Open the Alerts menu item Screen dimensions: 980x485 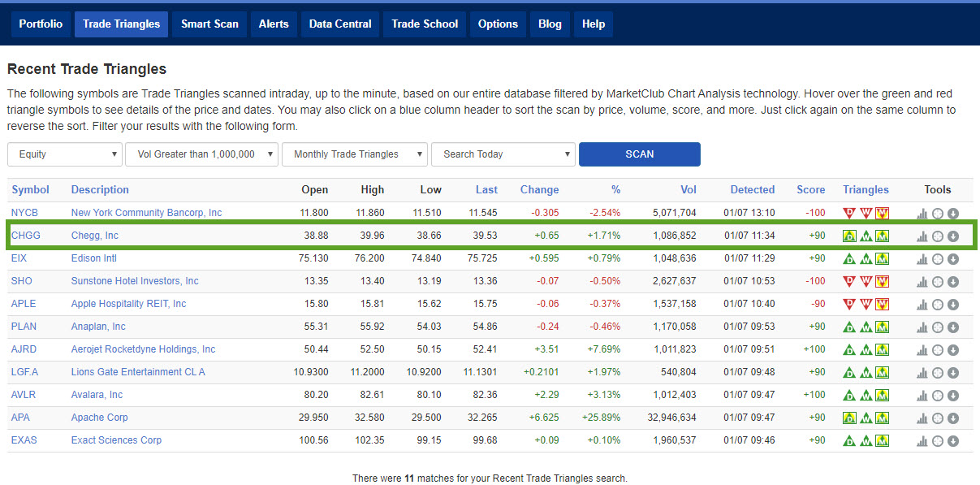click(x=274, y=24)
